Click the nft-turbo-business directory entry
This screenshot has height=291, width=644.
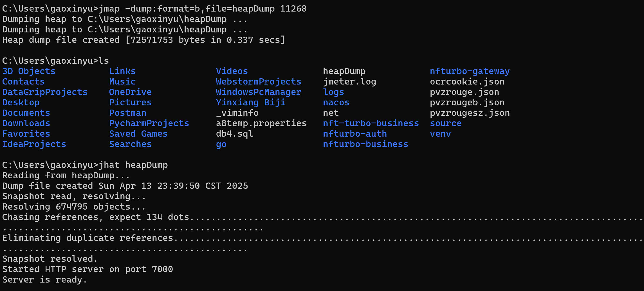[371, 123]
